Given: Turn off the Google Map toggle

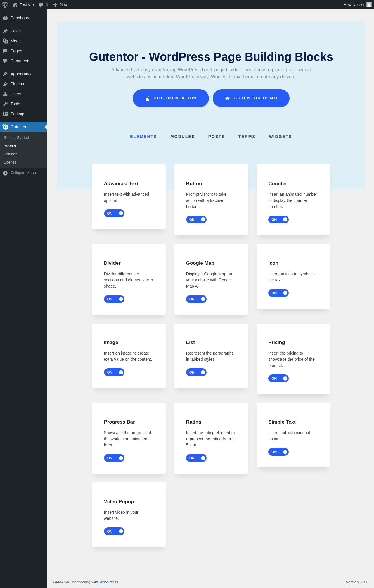Looking at the screenshot, I should pyautogui.click(x=196, y=299).
